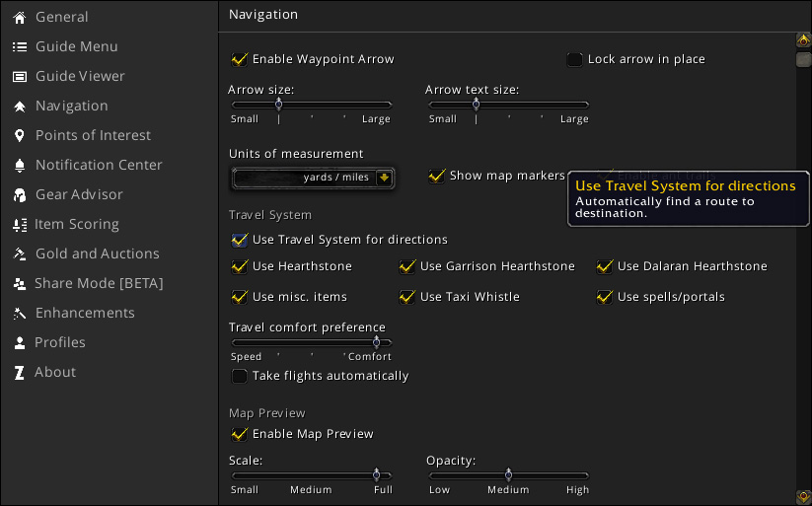812x506 pixels.
Task: Uncheck Use Travel System for directions
Action: coord(239,240)
